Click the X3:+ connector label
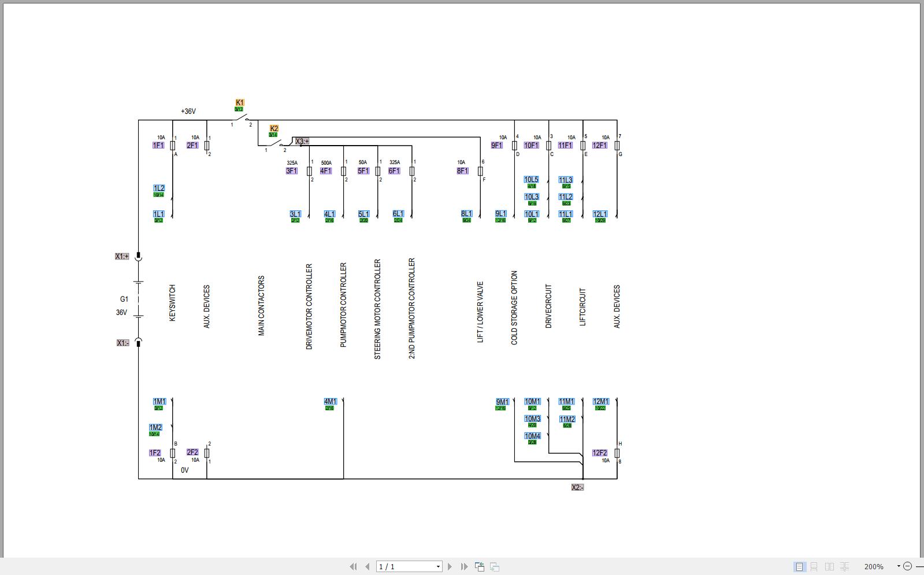 [x=302, y=142]
